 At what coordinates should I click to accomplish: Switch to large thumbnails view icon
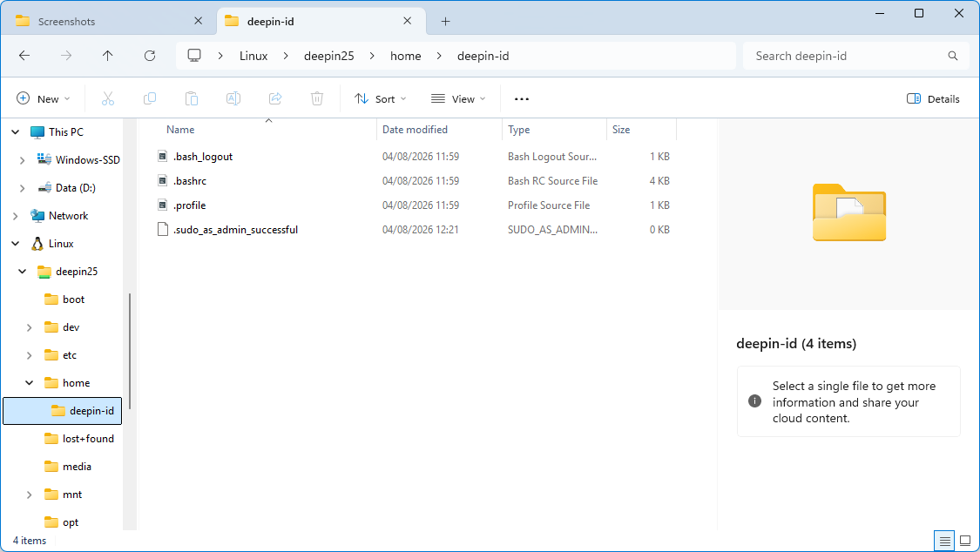965,541
